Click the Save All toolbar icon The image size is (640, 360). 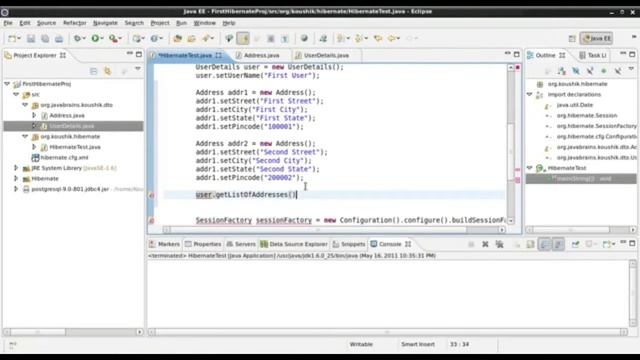45,38
